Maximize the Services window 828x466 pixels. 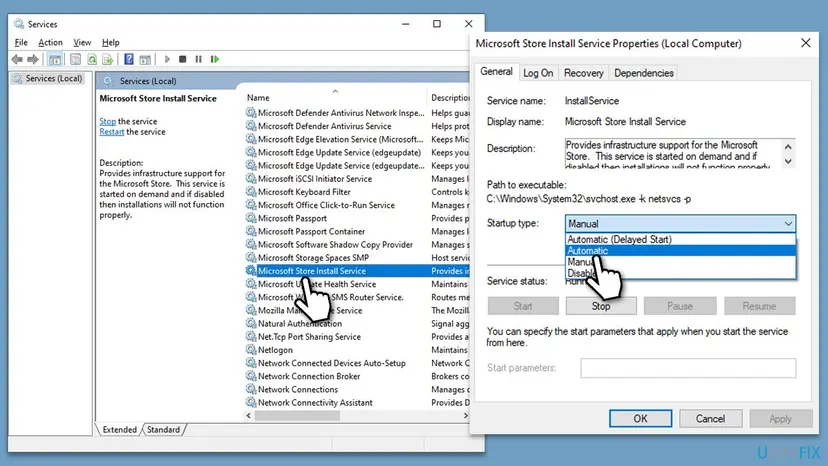pyautogui.click(x=437, y=24)
